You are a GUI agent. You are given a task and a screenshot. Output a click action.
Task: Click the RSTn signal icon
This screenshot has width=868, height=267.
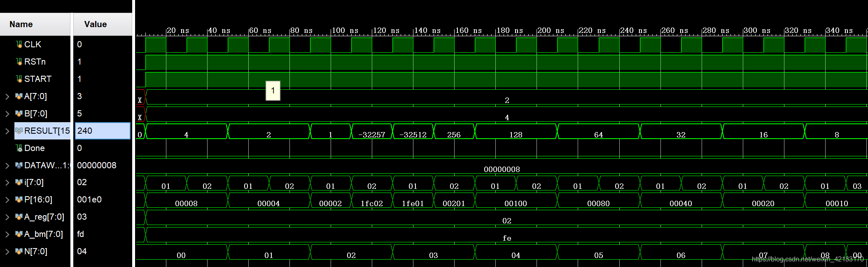click(x=19, y=62)
